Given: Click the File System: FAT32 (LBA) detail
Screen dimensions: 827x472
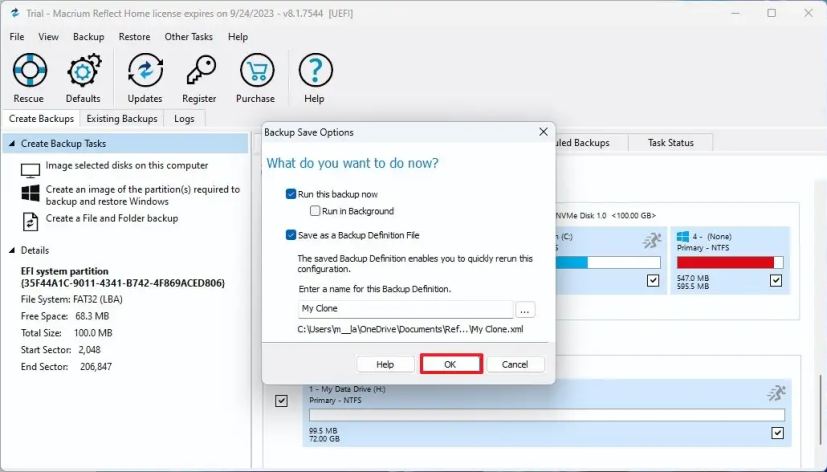Looking at the screenshot, I should point(72,300).
